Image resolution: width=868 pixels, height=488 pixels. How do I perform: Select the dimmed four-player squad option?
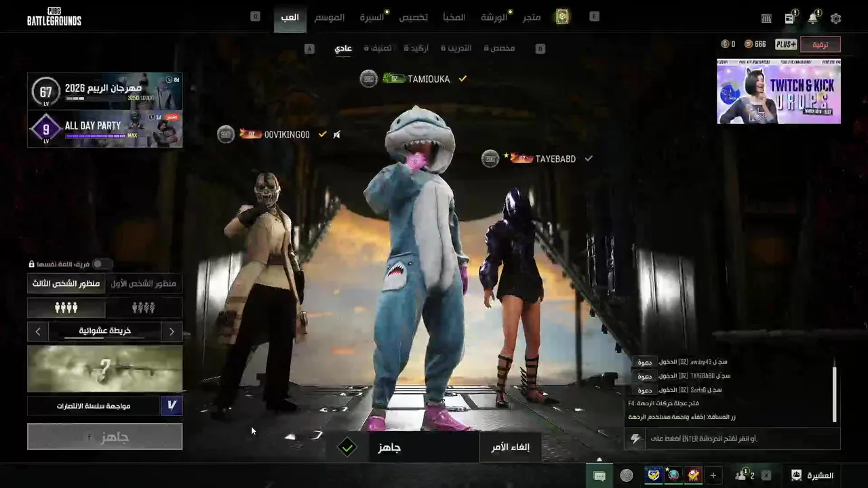pyautogui.click(x=144, y=308)
